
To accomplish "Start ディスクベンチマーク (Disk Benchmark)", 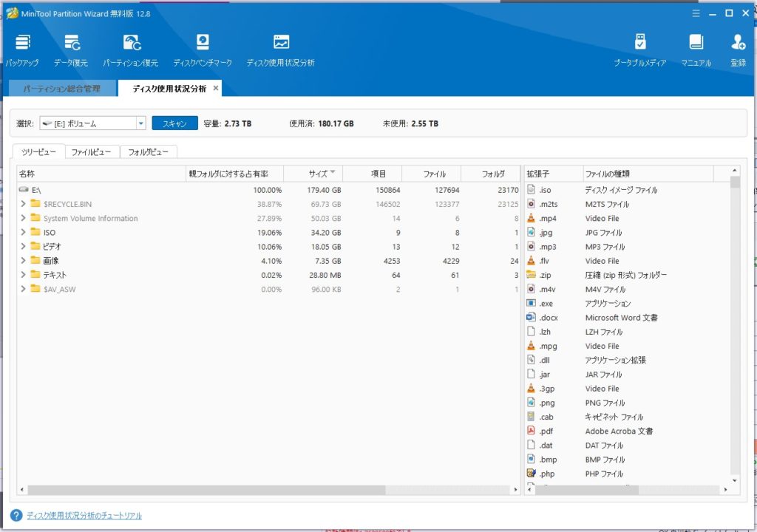I will point(202,50).
